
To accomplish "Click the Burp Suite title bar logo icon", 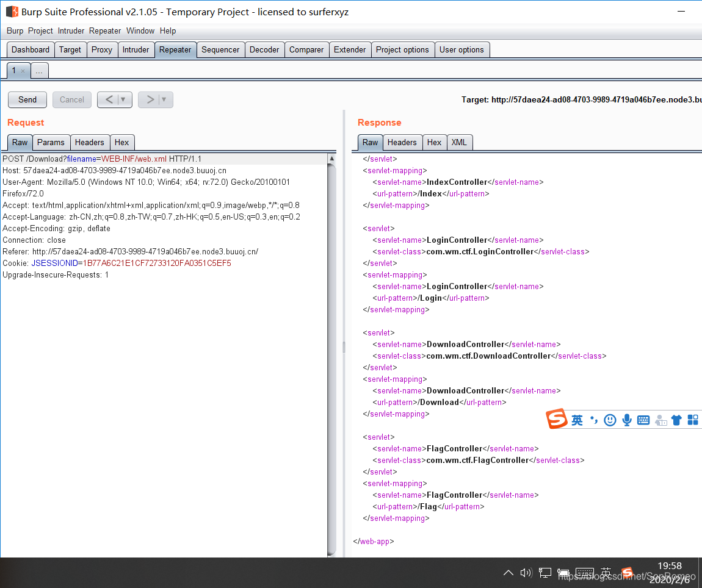I will [x=12, y=12].
